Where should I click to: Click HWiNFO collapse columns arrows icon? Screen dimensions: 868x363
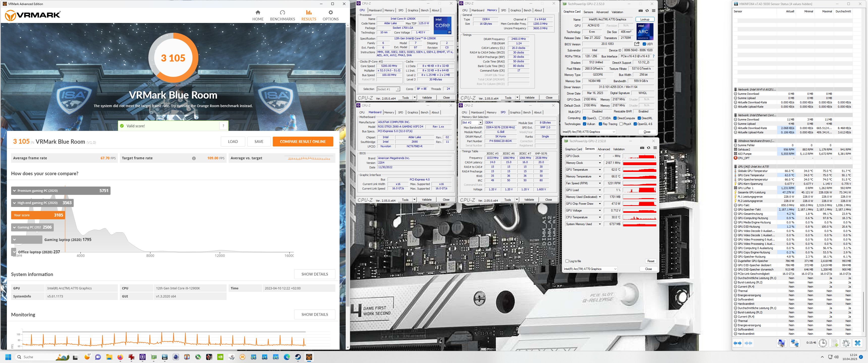[x=748, y=343]
